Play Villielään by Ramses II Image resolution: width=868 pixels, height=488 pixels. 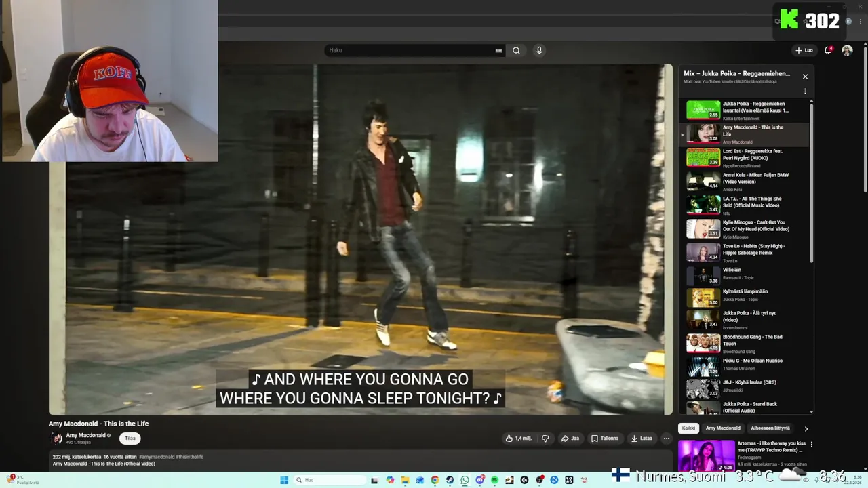pyautogui.click(x=745, y=275)
